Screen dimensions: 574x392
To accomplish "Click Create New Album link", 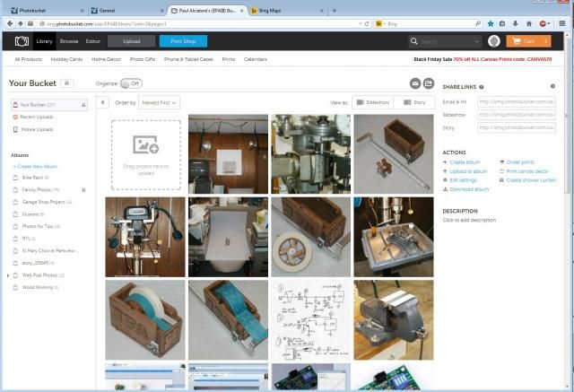I will pos(35,167).
